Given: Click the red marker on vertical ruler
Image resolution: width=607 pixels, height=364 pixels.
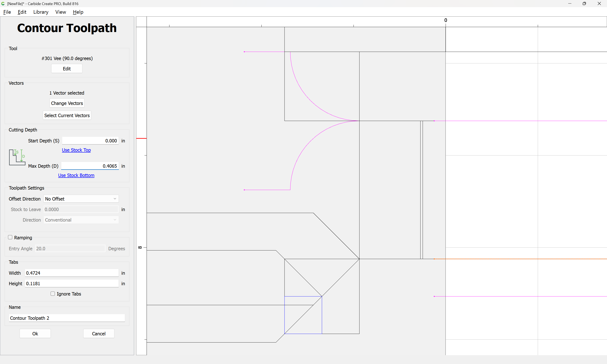Looking at the screenshot, I should tap(141, 139).
